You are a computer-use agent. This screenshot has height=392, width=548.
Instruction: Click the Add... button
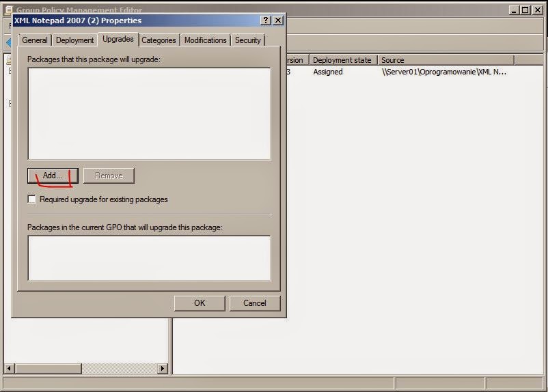(x=53, y=176)
